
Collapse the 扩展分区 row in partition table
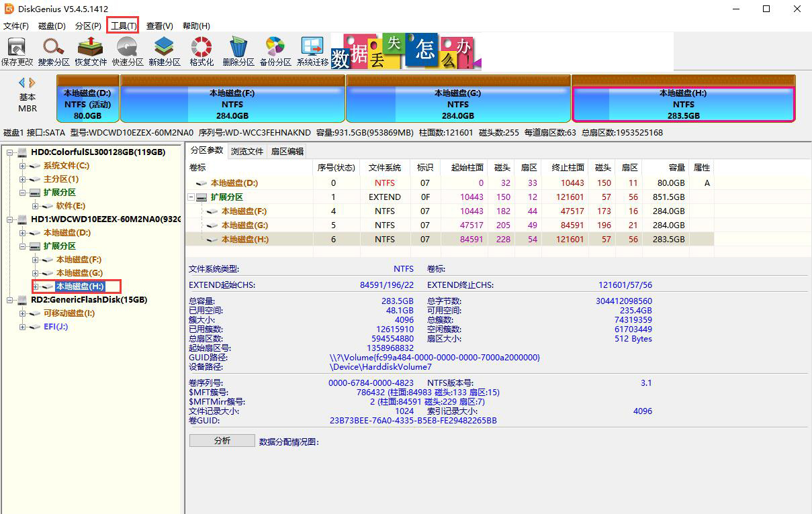pyautogui.click(x=191, y=197)
